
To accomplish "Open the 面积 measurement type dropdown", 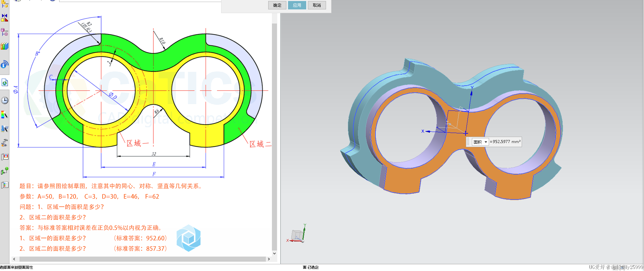I will tap(480, 142).
